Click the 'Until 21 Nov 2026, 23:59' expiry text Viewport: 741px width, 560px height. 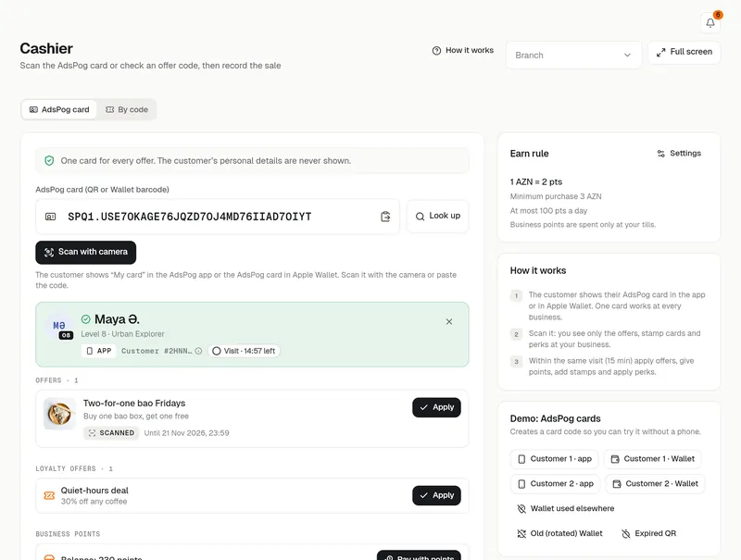(x=187, y=433)
